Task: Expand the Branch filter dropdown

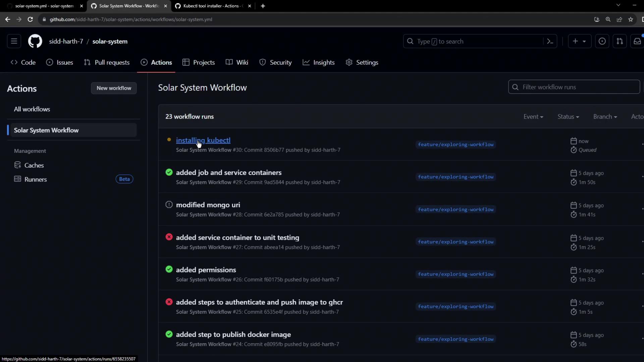Action: click(x=605, y=117)
